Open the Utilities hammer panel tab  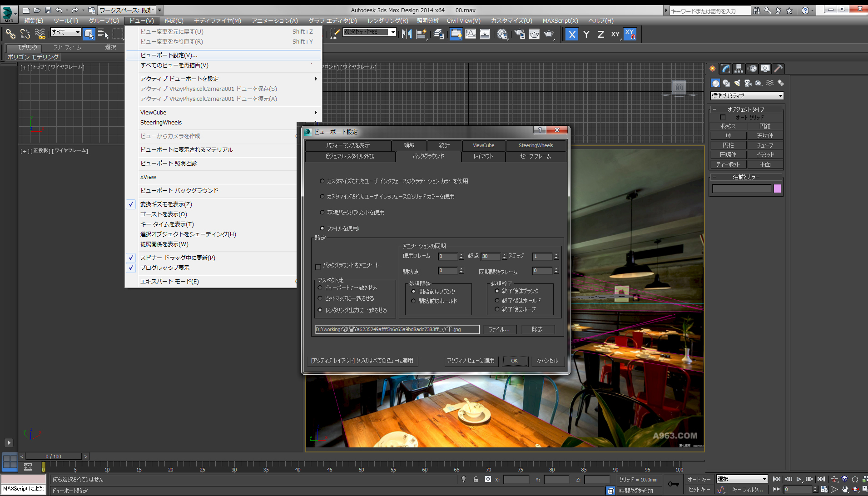779,69
